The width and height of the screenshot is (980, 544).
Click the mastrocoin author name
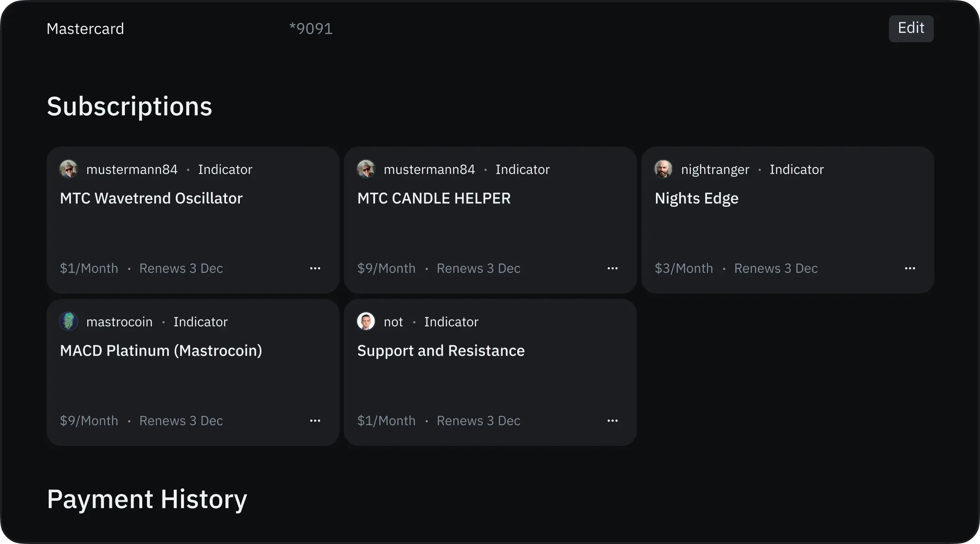[x=119, y=322]
